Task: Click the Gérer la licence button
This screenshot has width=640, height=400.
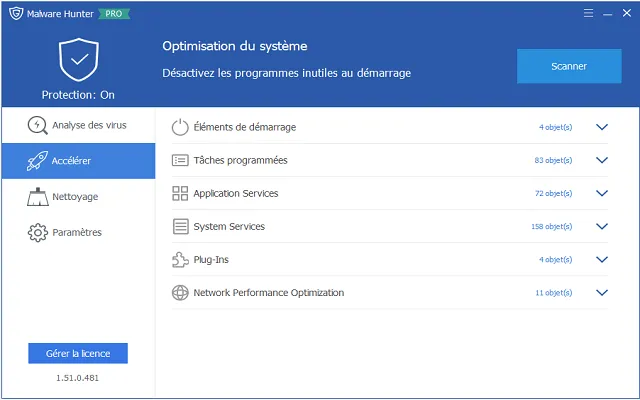Action: pyautogui.click(x=78, y=353)
